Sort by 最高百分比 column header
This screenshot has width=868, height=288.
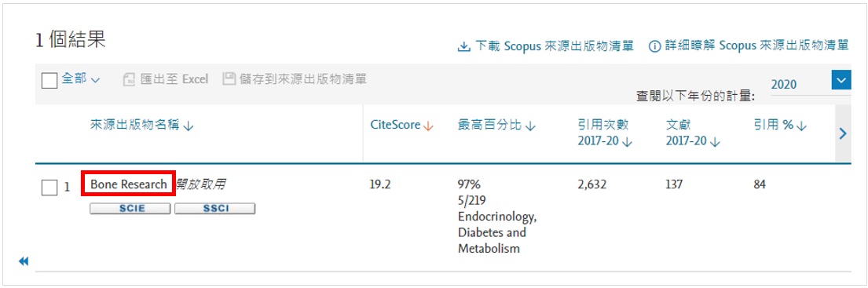click(497, 126)
